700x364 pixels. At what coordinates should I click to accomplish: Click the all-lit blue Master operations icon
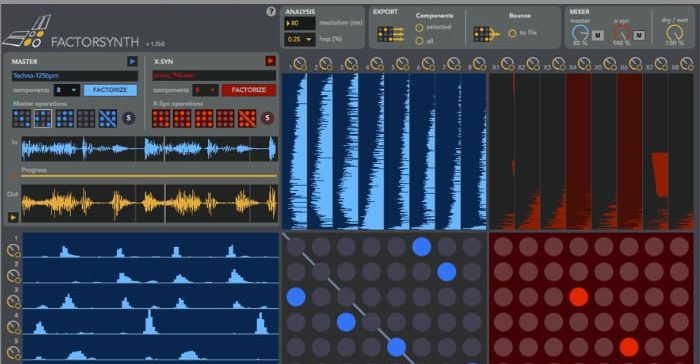click(65, 118)
